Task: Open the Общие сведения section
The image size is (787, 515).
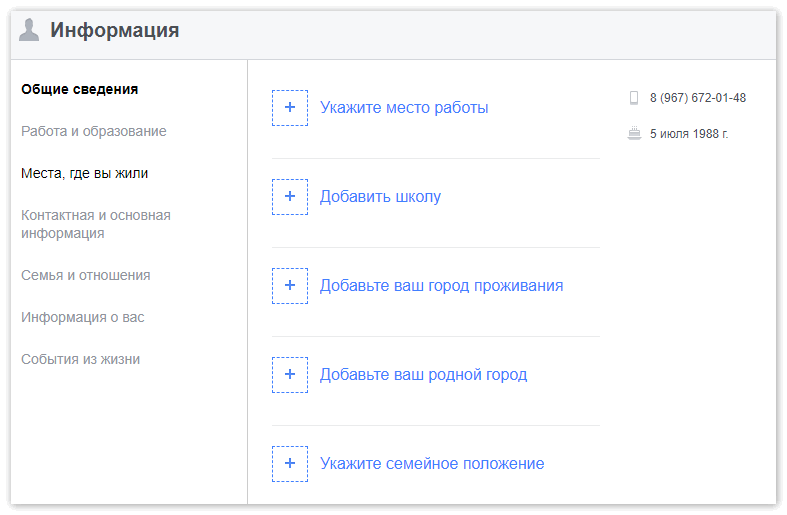Action: tap(79, 89)
